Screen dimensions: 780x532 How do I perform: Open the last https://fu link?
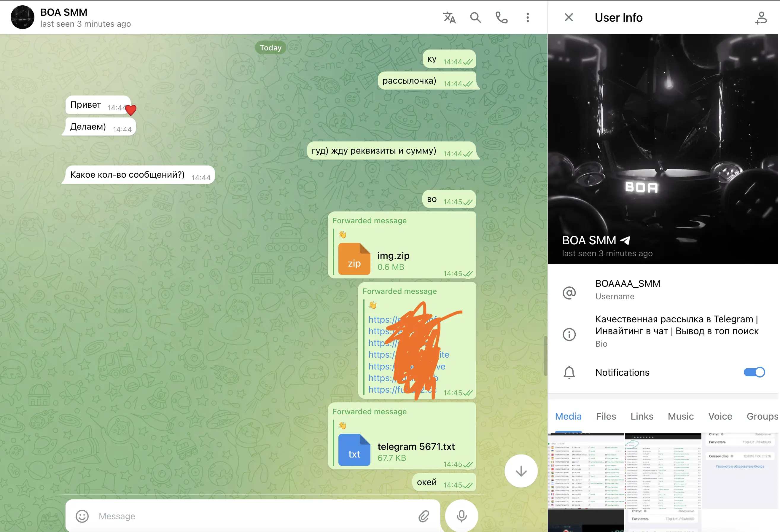(x=402, y=389)
